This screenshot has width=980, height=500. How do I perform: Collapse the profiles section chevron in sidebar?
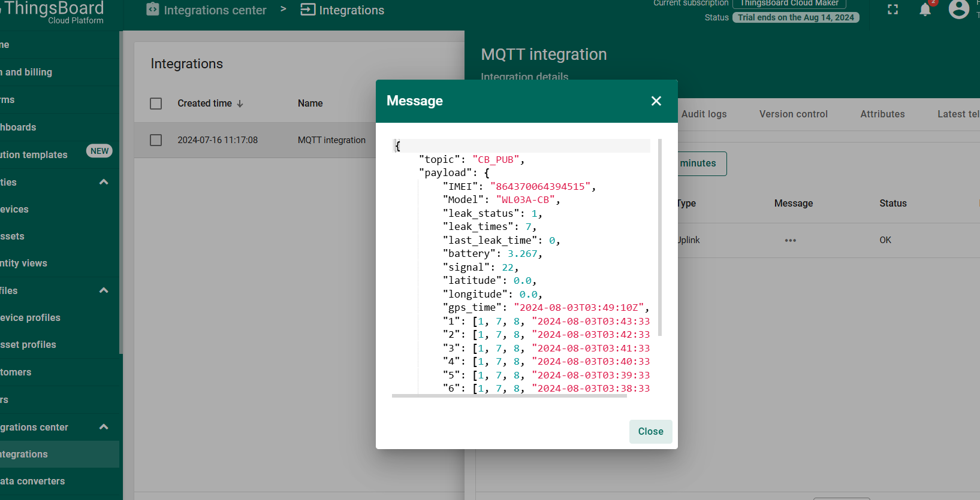coord(104,290)
